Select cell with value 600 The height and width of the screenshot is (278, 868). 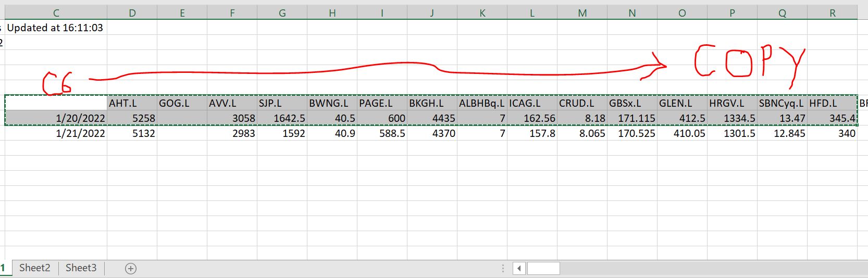point(382,118)
